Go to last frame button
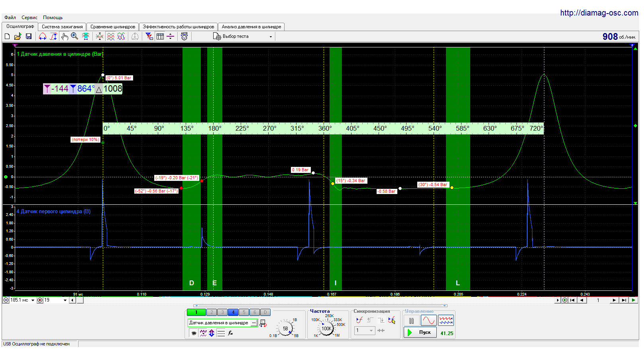Screen dimensions: 644x349 click(x=624, y=300)
